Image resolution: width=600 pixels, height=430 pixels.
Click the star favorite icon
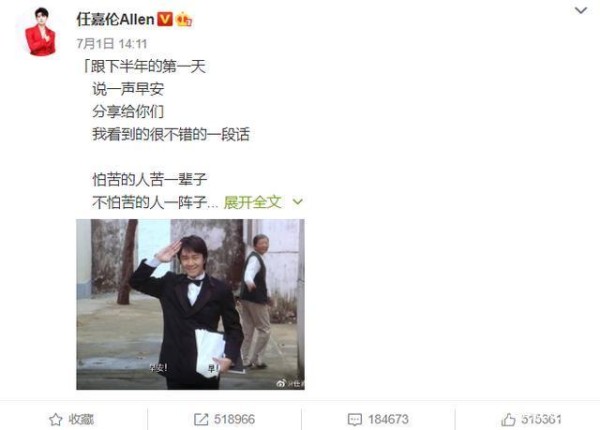click(55, 419)
